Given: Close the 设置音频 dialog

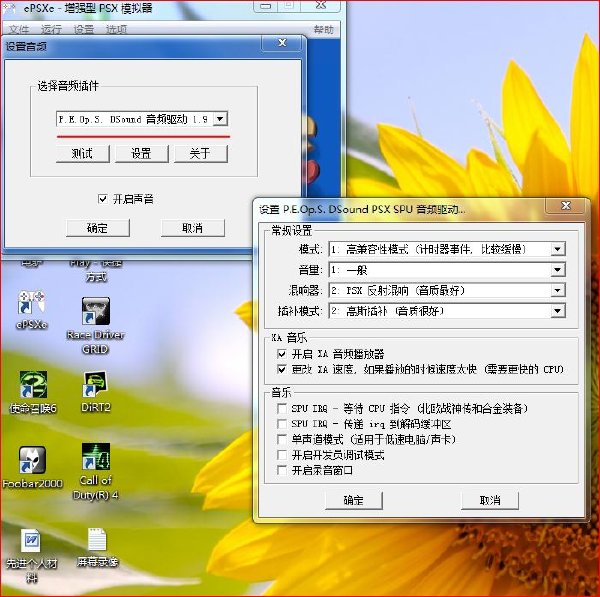Looking at the screenshot, I should coord(282,43).
